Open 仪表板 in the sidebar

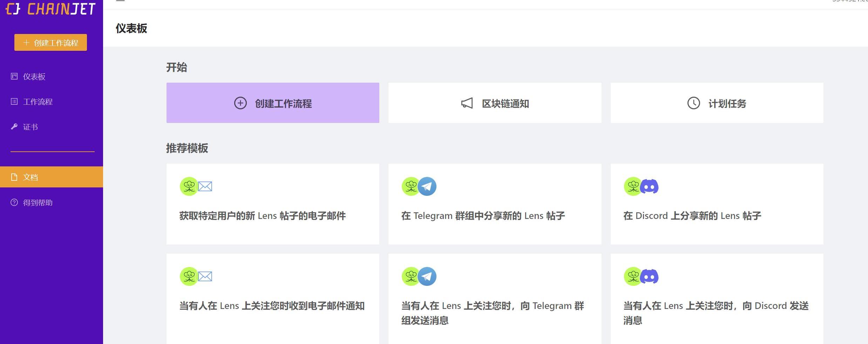pos(34,77)
